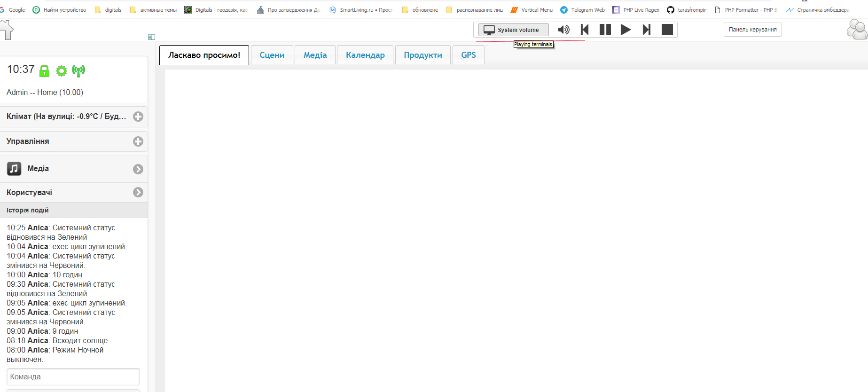Open the Vertical Menu bookmark

tap(532, 10)
